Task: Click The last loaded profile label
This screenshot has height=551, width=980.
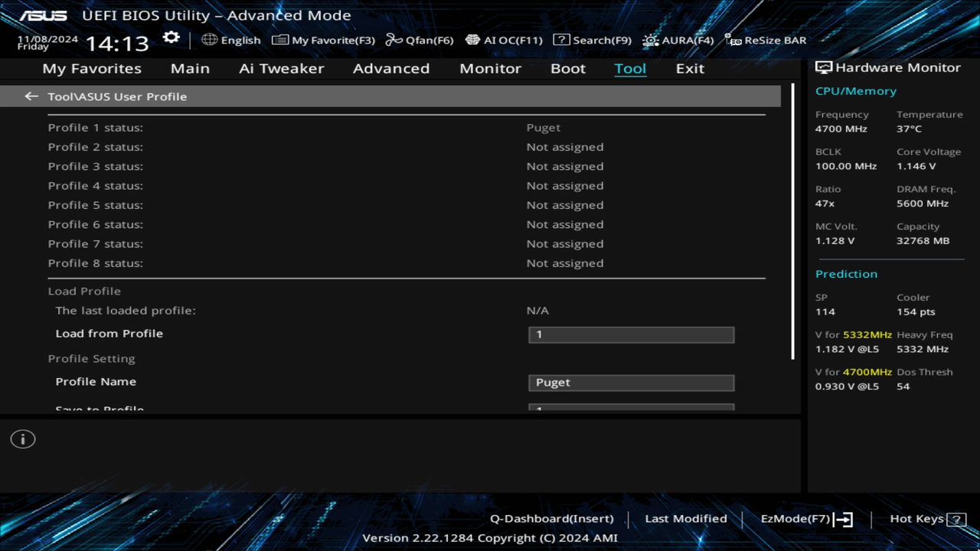Action: pyautogui.click(x=126, y=311)
